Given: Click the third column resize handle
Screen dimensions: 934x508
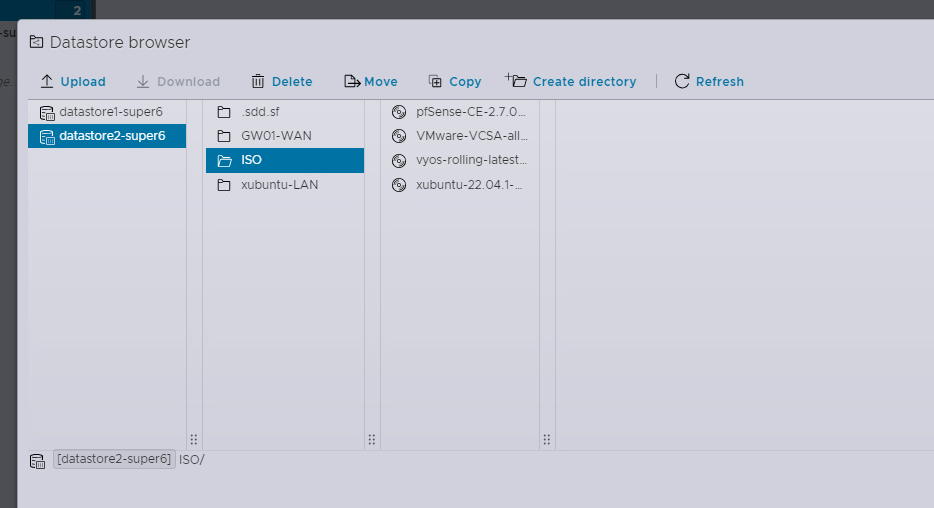Looking at the screenshot, I should point(547,439).
